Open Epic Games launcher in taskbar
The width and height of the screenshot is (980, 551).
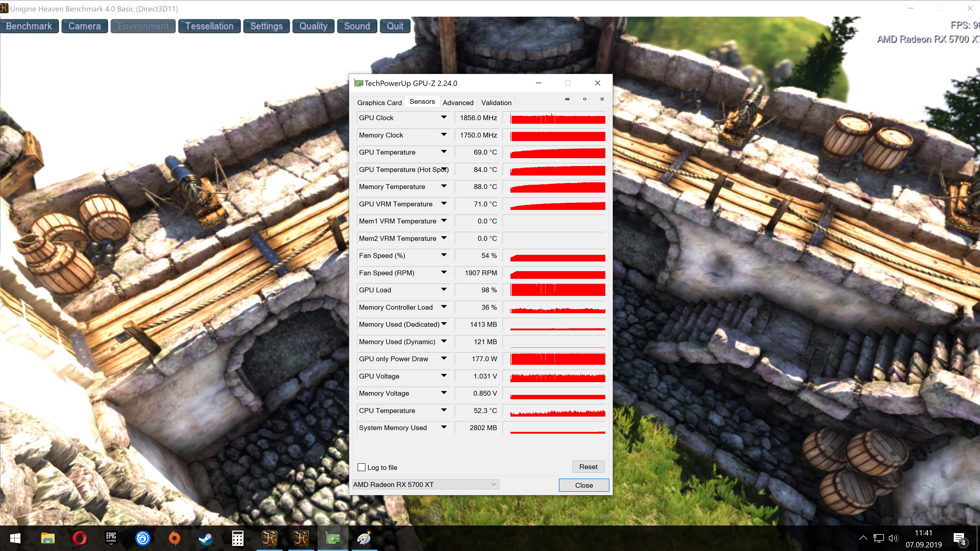(111, 538)
